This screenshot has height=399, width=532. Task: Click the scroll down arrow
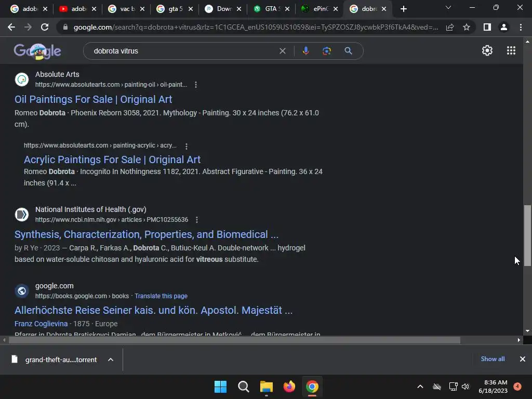(527, 331)
